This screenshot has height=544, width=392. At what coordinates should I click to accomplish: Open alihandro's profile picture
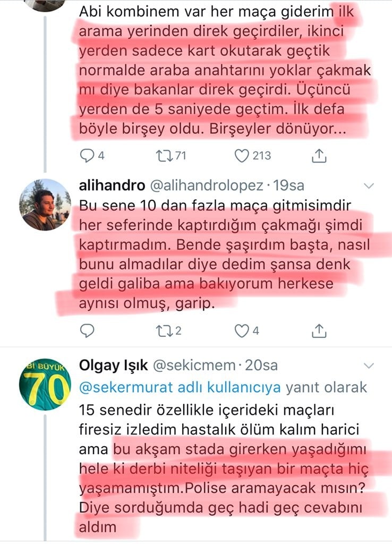click(x=45, y=204)
